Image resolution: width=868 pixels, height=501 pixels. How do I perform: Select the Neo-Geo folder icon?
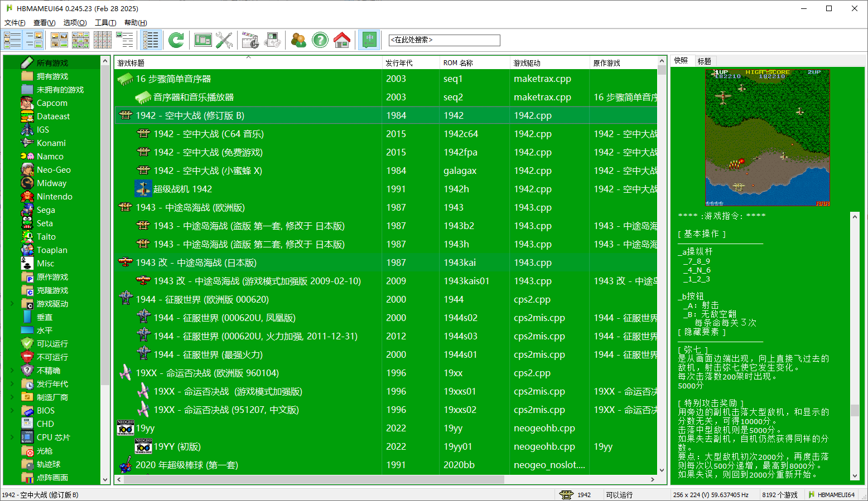click(27, 170)
